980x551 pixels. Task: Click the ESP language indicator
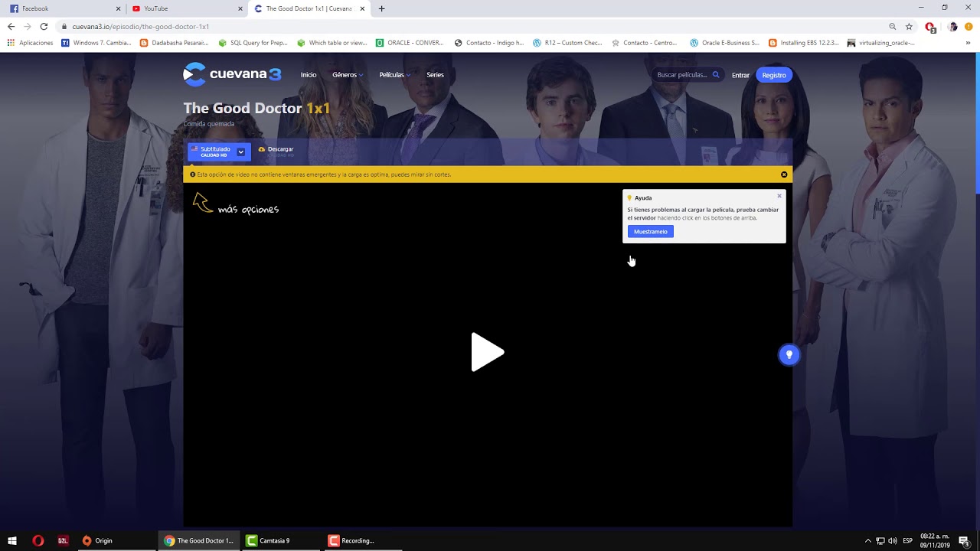907,540
